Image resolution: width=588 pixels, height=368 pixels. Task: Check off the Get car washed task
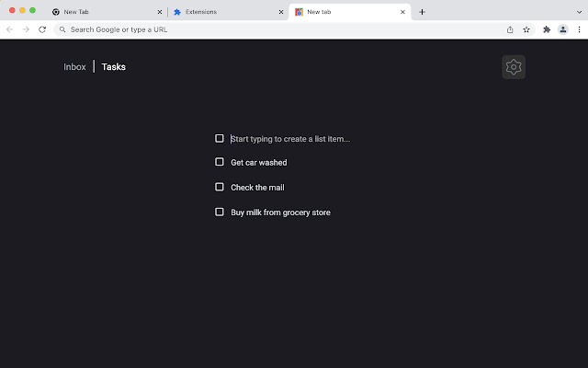(x=220, y=162)
